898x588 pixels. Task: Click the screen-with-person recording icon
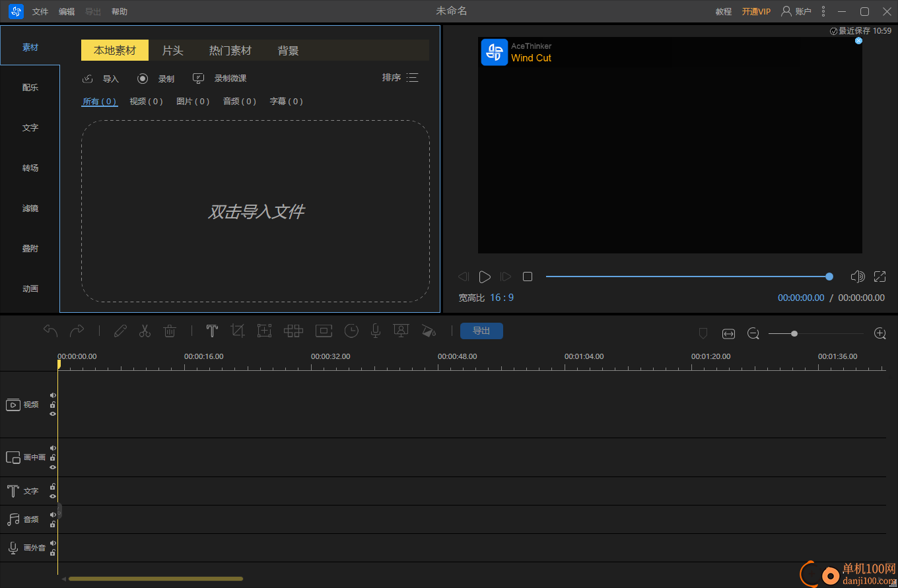[x=401, y=331]
